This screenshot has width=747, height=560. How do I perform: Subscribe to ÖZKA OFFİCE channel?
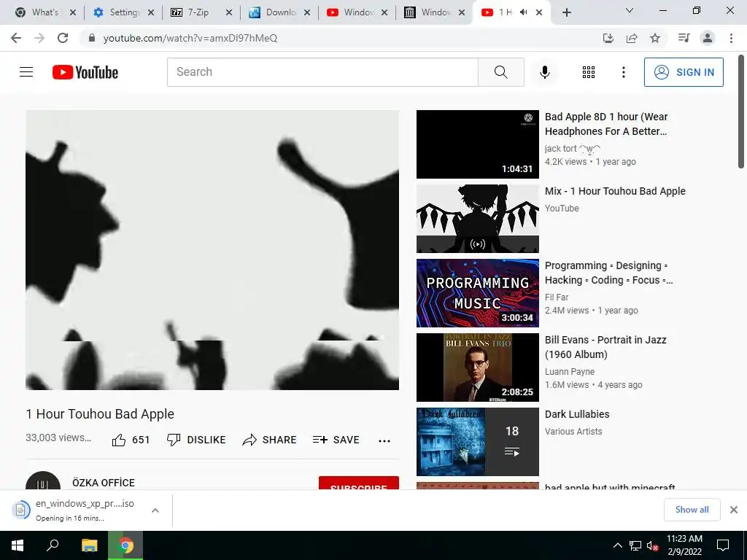(359, 483)
